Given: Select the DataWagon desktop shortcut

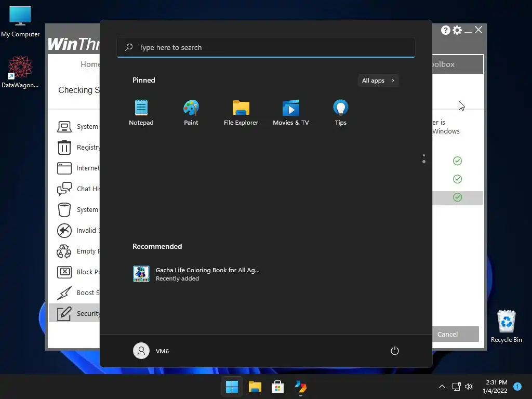Looking at the screenshot, I should pos(20,72).
